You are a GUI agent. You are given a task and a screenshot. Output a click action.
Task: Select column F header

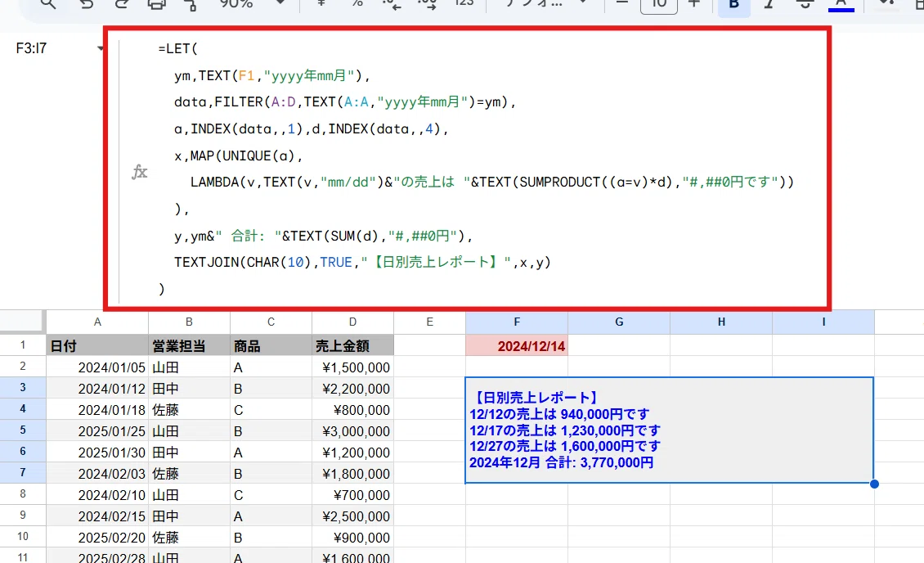517,322
